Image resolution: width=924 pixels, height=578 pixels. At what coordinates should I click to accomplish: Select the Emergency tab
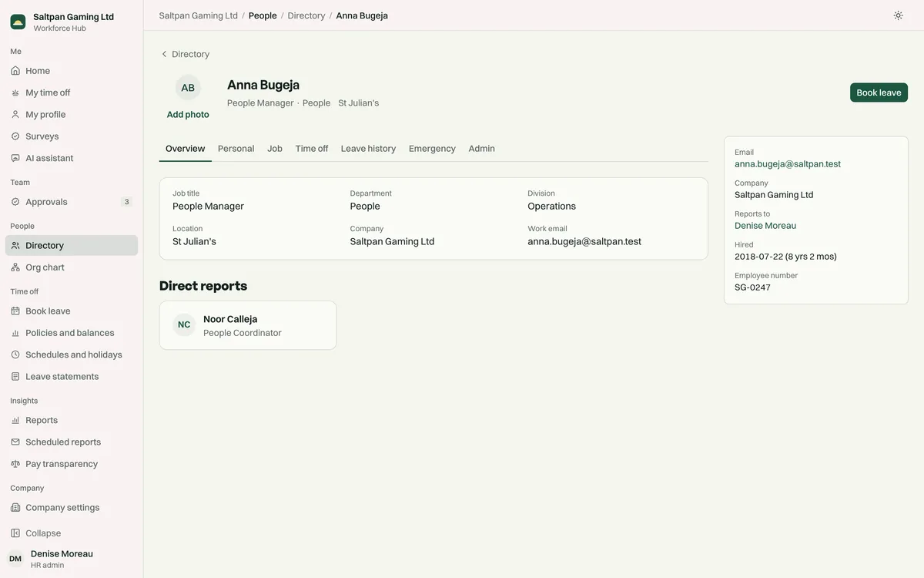(x=432, y=149)
